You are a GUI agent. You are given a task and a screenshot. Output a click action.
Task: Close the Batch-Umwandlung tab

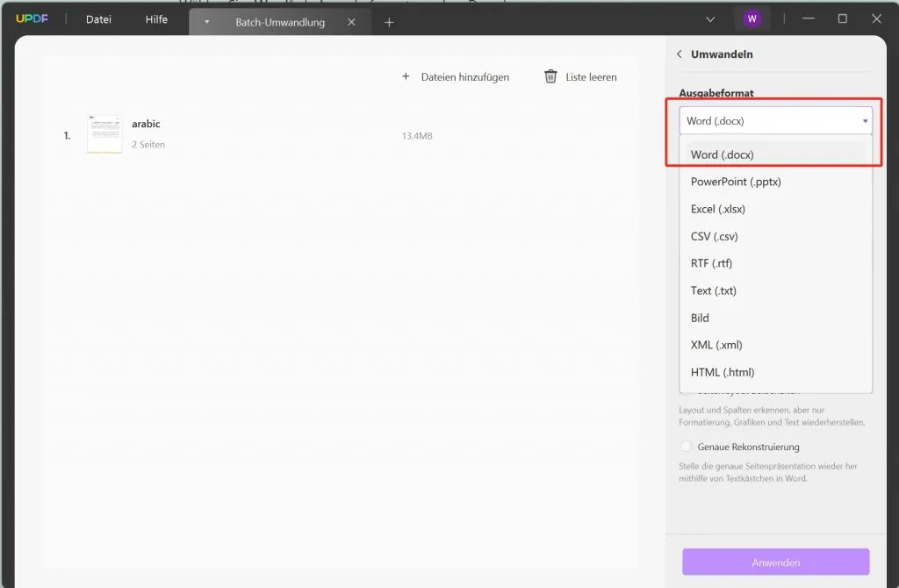click(x=351, y=22)
